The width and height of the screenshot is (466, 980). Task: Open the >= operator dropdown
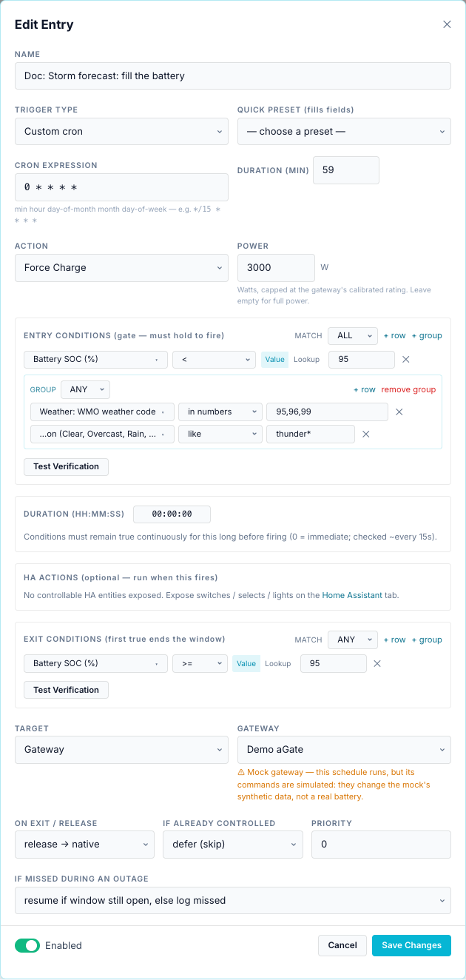(200, 663)
